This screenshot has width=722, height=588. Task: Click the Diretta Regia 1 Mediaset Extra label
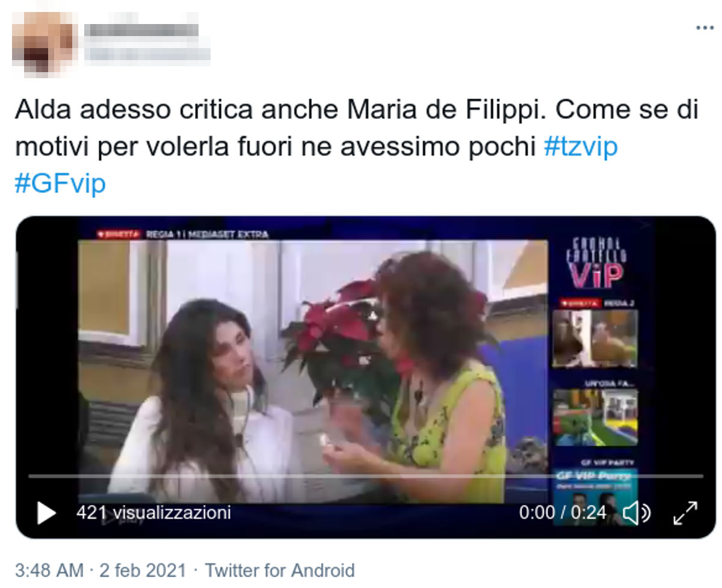pos(182,234)
